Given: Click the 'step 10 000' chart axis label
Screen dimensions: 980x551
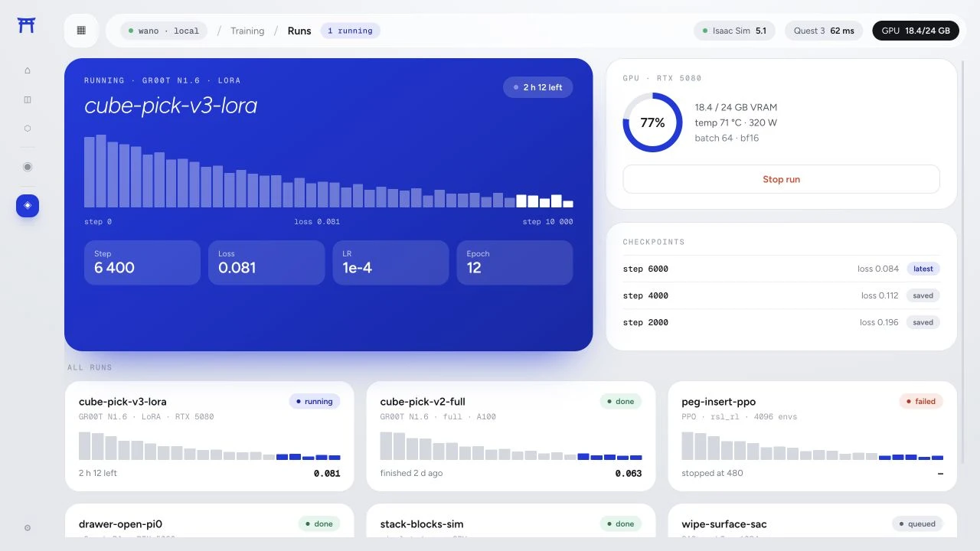Looking at the screenshot, I should [x=547, y=221].
